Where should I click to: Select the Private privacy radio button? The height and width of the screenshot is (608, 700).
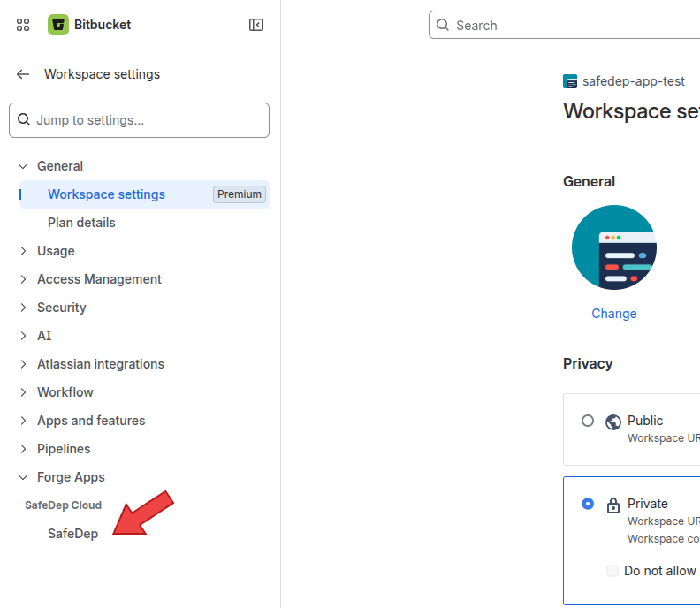point(588,504)
